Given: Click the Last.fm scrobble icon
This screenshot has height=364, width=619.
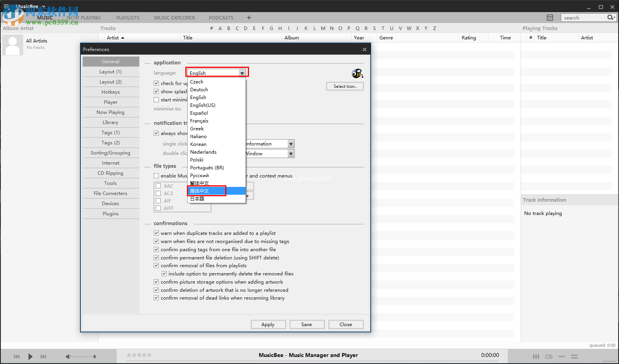Looking at the screenshot, I should click(x=549, y=357).
